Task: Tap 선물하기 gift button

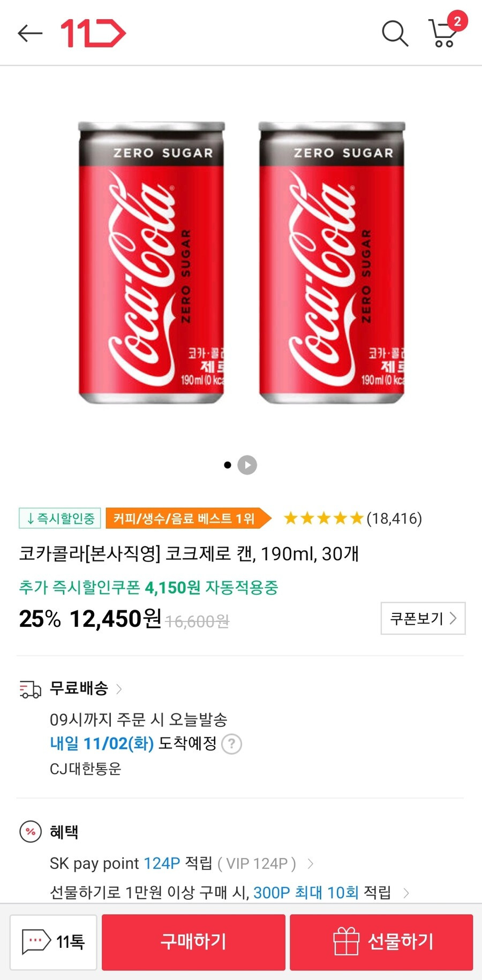Action: (x=381, y=942)
